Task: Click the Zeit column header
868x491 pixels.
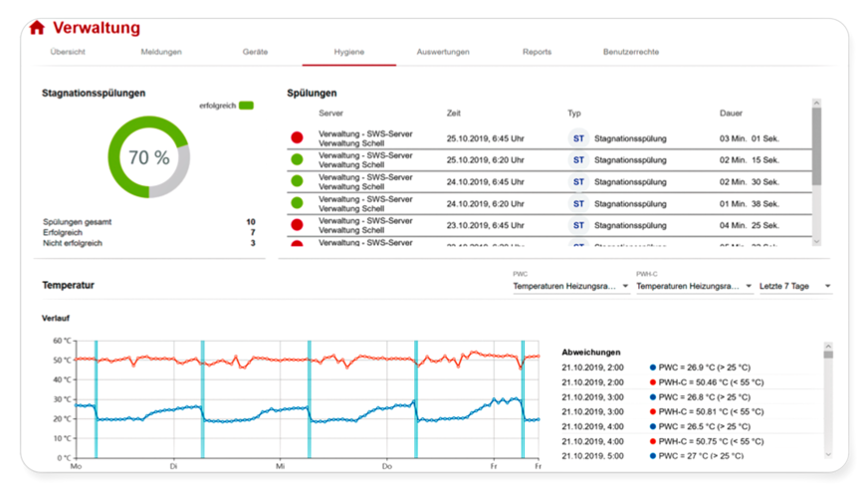Action: click(x=454, y=114)
